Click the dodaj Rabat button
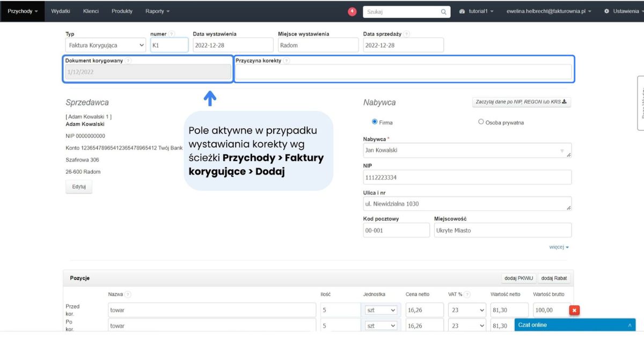This screenshot has height=338, width=644. tap(554, 278)
